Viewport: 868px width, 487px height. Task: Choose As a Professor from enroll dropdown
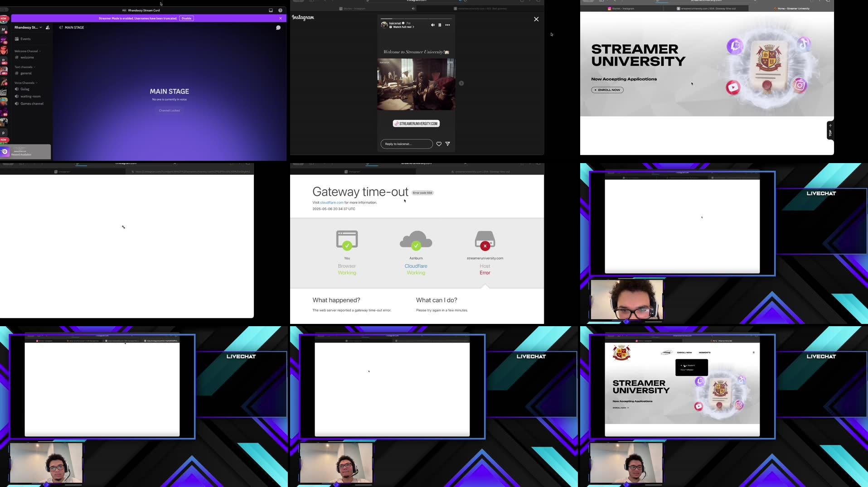coord(687,370)
